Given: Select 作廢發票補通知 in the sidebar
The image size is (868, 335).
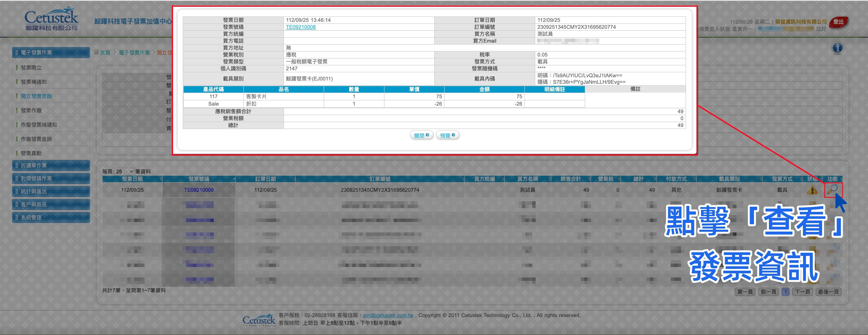Looking at the screenshot, I should click(39, 125).
